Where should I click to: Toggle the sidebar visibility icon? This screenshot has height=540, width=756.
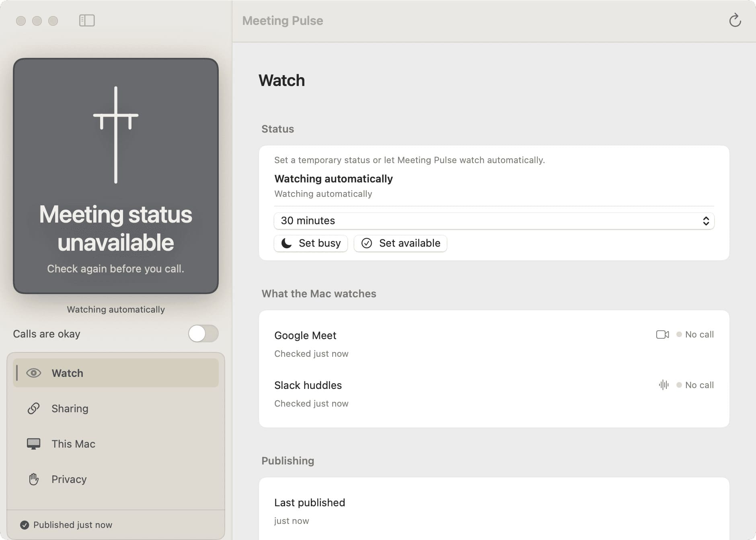[87, 20]
